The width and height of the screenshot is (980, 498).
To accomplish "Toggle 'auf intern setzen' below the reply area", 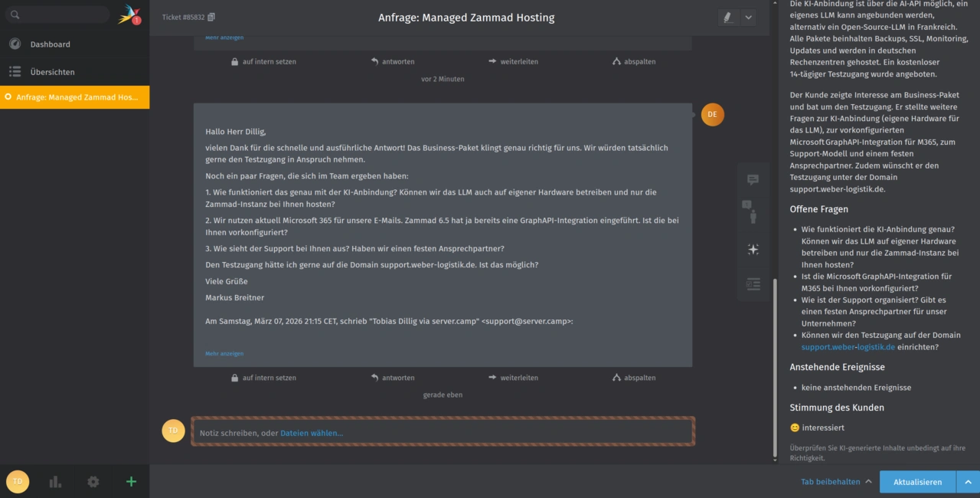I will point(263,61).
